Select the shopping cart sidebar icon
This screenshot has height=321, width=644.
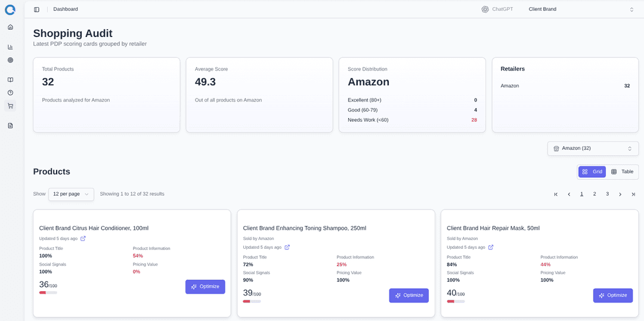pyautogui.click(x=10, y=106)
